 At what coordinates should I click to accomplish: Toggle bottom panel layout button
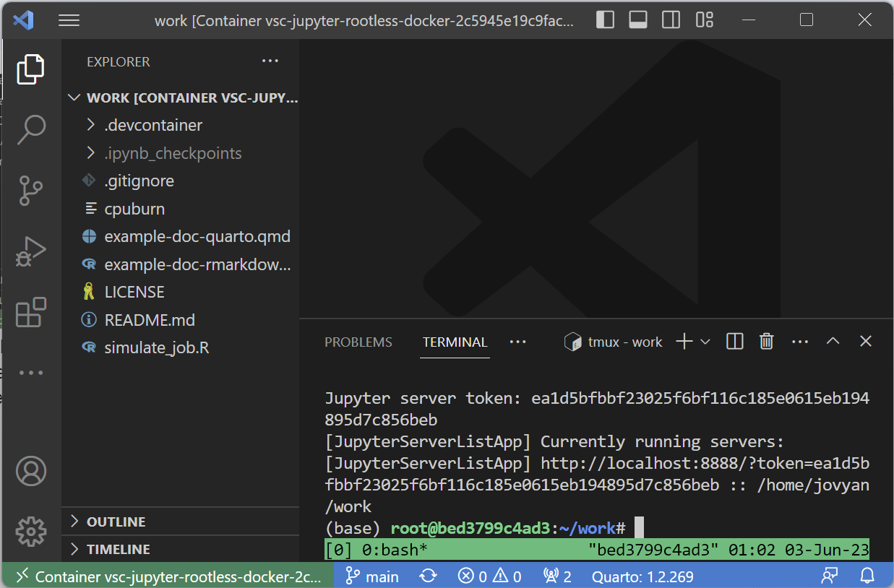[638, 20]
